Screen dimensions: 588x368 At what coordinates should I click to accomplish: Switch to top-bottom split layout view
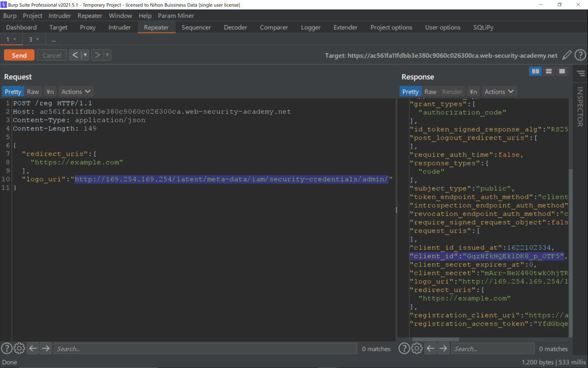(549, 72)
